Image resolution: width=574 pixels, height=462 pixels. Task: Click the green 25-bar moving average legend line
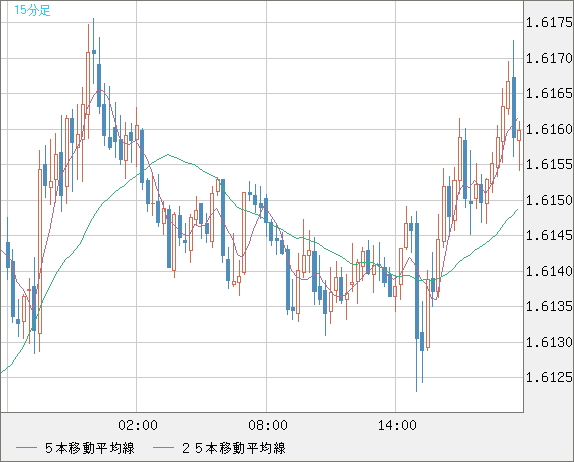pos(163,448)
